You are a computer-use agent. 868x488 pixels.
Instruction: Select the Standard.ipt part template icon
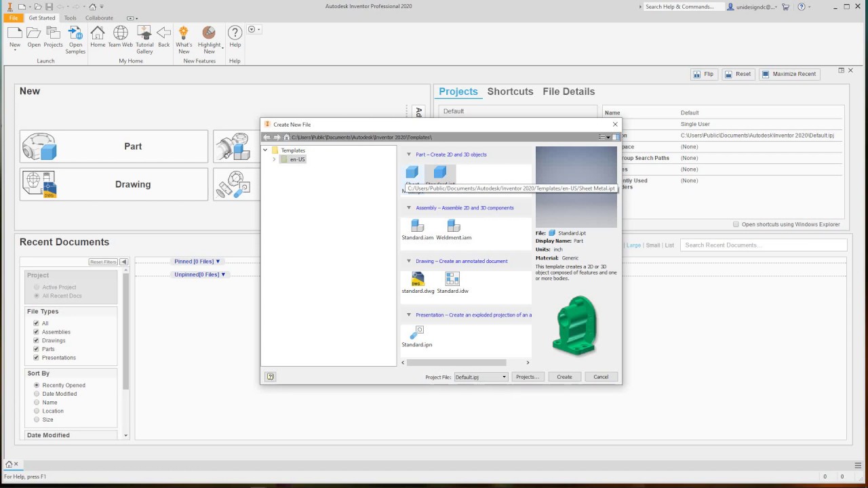pyautogui.click(x=440, y=172)
